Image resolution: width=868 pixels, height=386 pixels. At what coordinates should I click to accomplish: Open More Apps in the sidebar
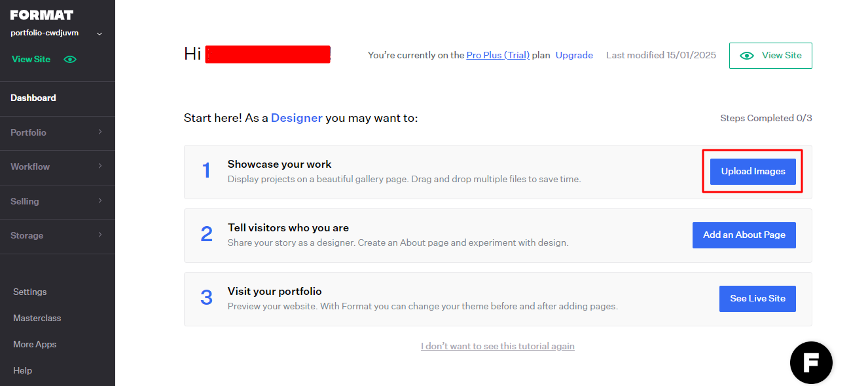35,344
